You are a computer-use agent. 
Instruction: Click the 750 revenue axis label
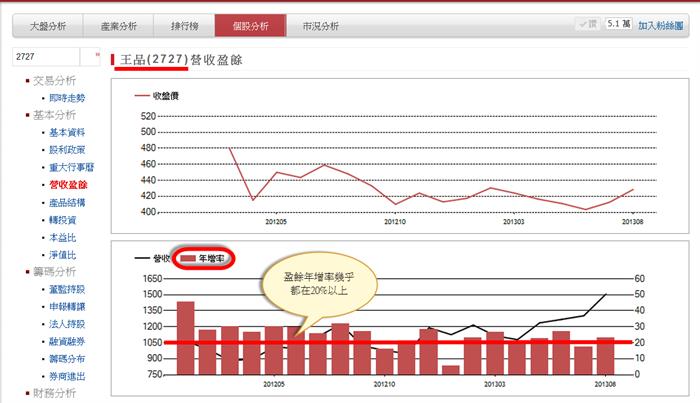click(154, 374)
